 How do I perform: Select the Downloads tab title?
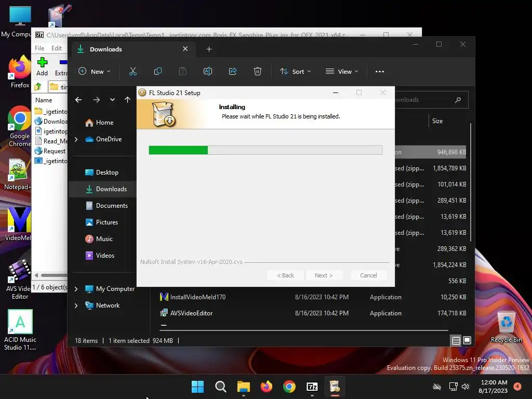click(106, 49)
